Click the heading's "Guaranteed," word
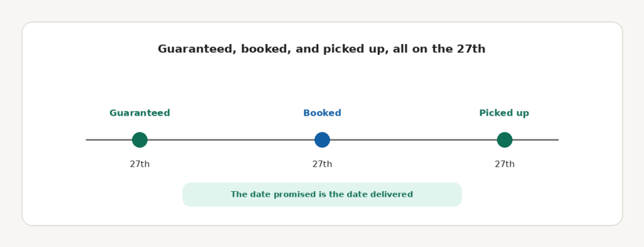The width and height of the screenshot is (644, 247). tap(197, 49)
